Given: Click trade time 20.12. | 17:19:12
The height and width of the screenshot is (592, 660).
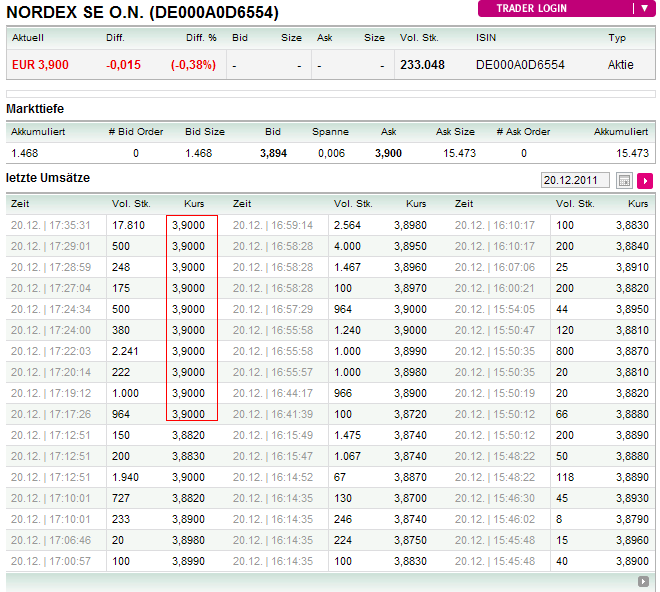Looking at the screenshot, I should [x=51, y=393].
